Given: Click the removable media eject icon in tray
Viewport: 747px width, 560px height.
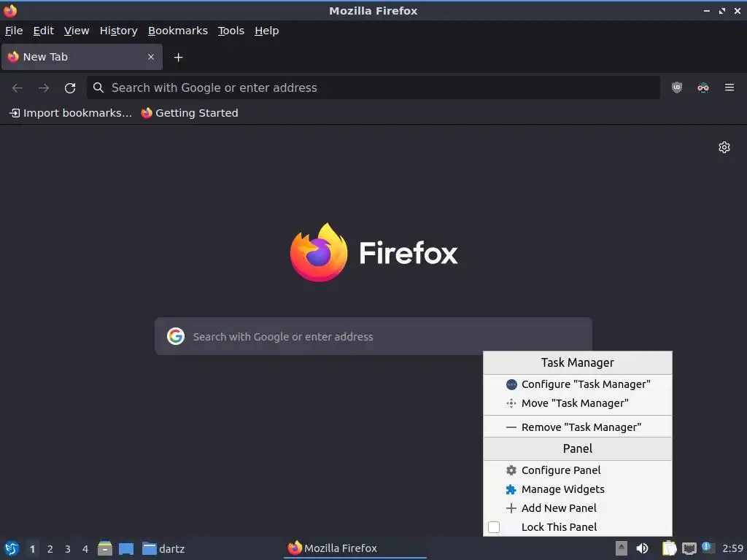Looking at the screenshot, I should 622,548.
